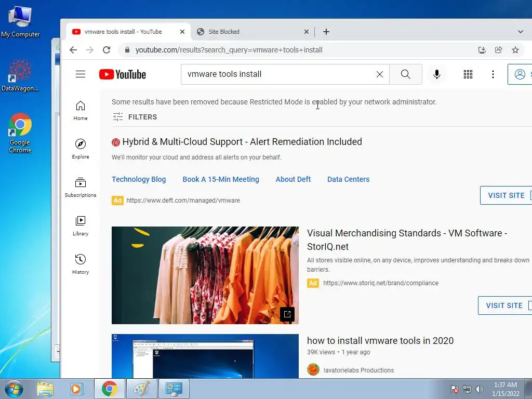Open the media player taskbar icon

coord(77,389)
